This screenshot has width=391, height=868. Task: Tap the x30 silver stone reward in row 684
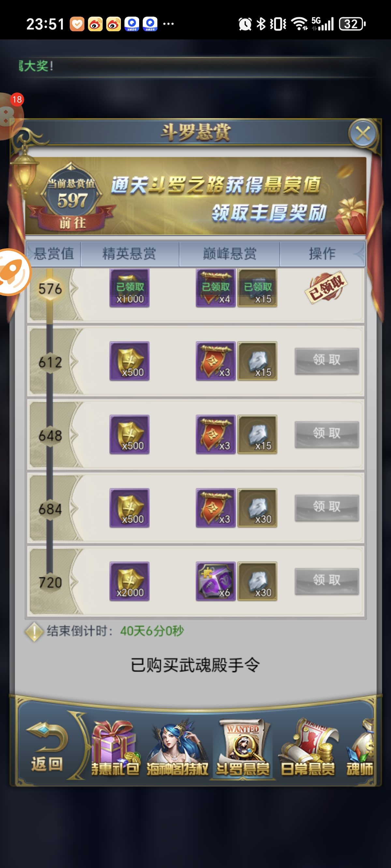257,508
